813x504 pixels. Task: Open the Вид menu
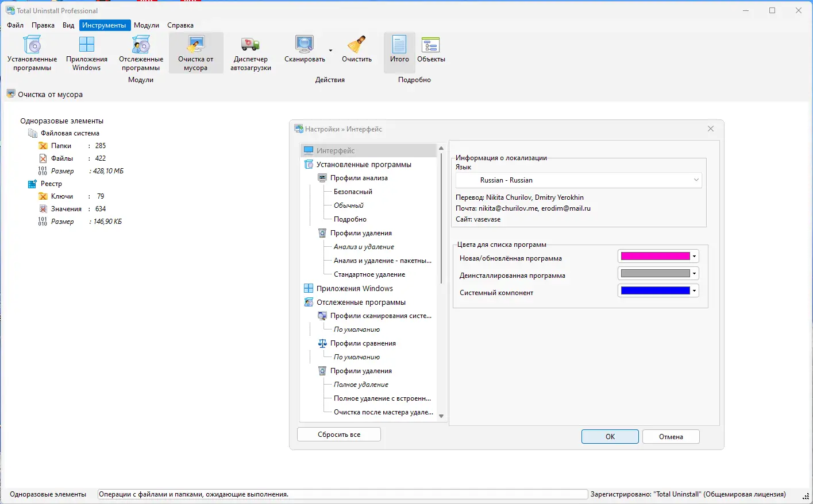pyautogui.click(x=68, y=25)
